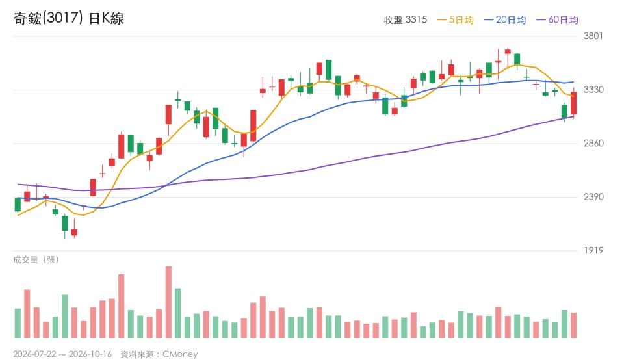Click the 2390 price axis label

pos(593,197)
